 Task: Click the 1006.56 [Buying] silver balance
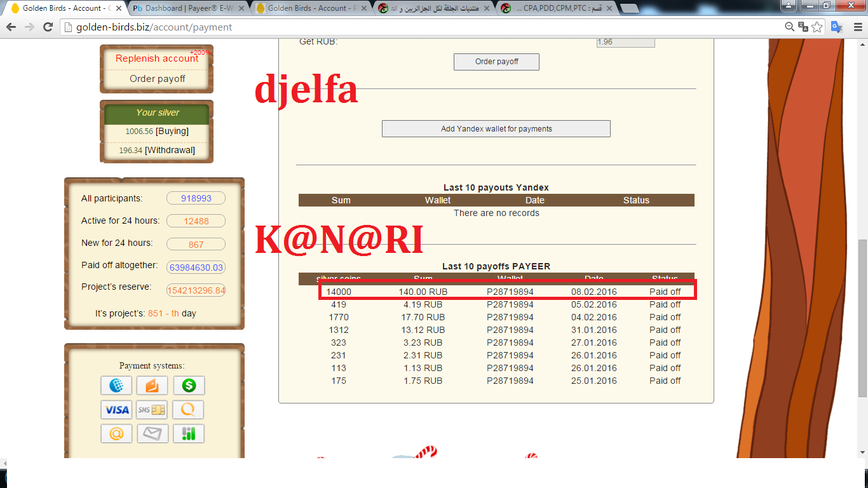[157, 132]
